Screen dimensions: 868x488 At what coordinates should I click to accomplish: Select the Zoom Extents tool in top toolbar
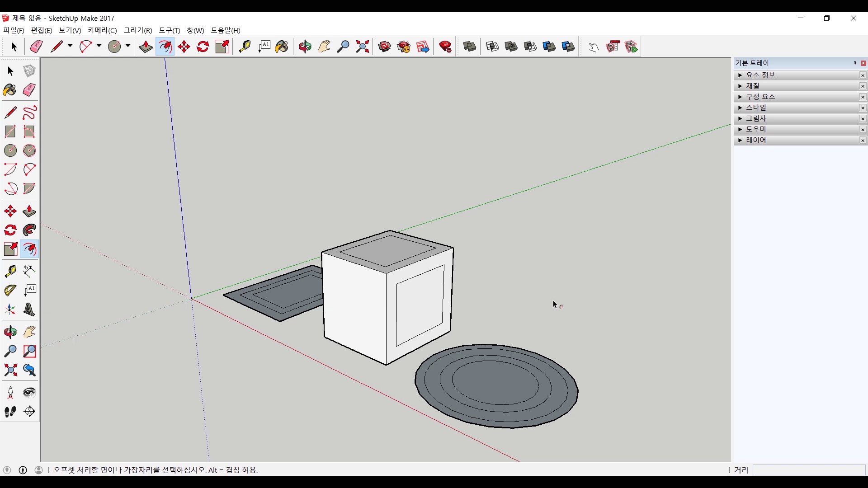363,47
